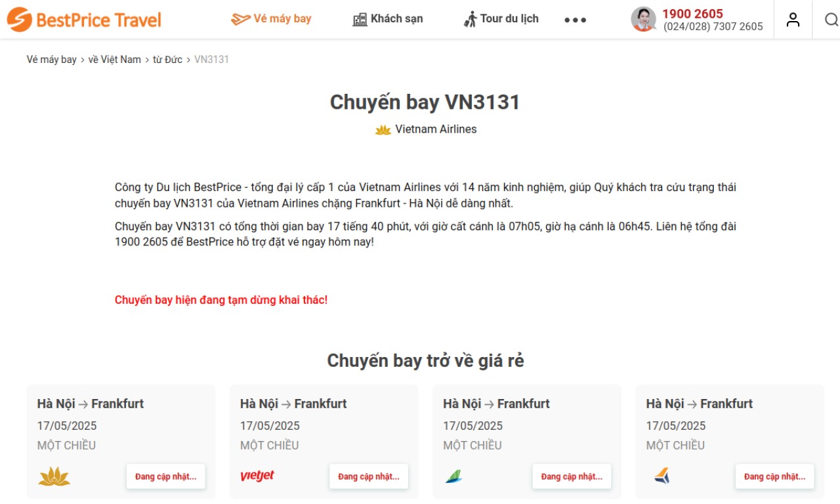
Task: Call hotline number 1900 2605
Action: click(x=692, y=14)
